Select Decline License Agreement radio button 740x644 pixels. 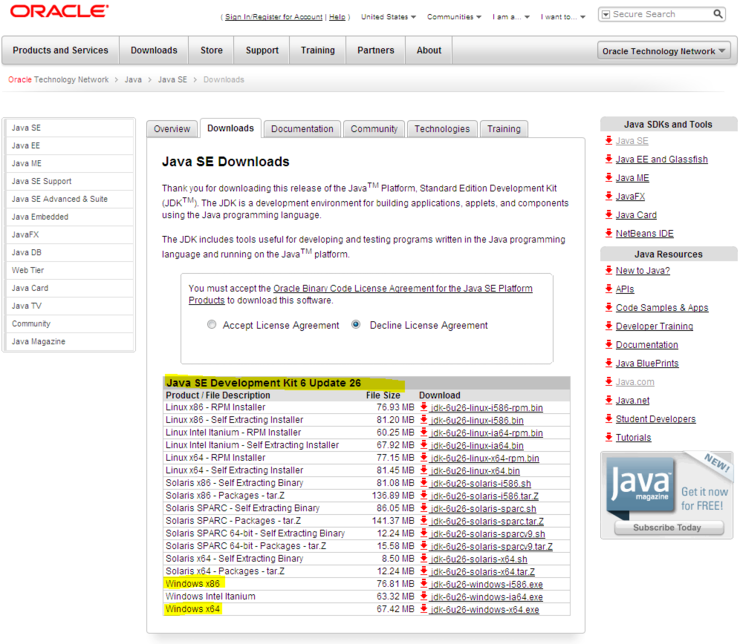pyautogui.click(x=356, y=325)
